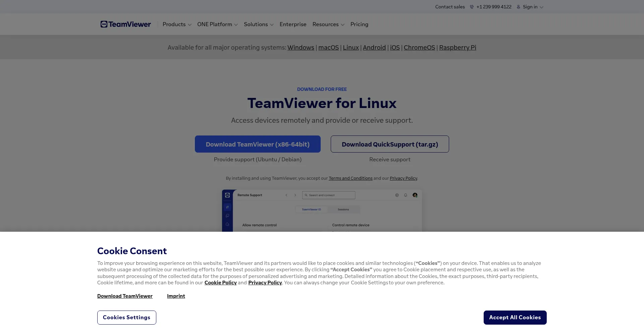Viewport: 644px width, 333px height.
Task: Open Cookie Policy link in consent banner
Action: pyautogui.click(x=221, y=283)
